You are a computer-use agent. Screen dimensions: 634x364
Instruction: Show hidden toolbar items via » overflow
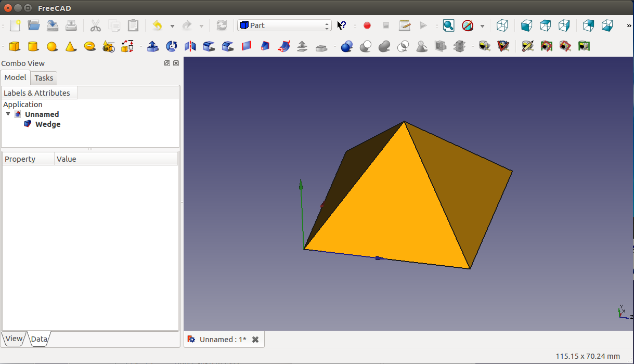[629, 25]
